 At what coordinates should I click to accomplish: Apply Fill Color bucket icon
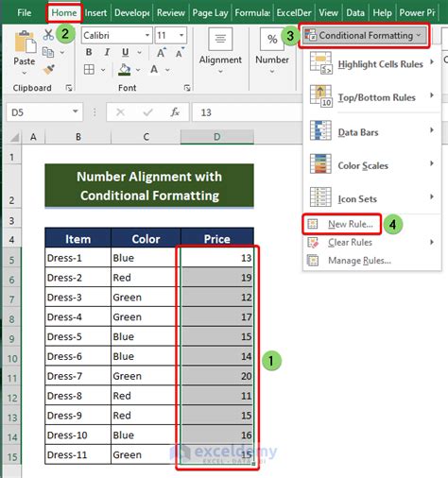tap(125, 70)
